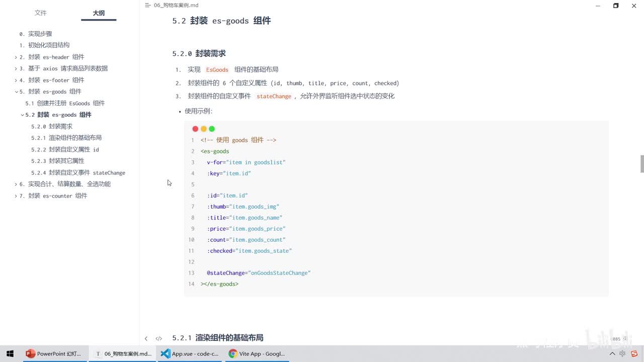Click the back arrow at bottom left of editor
The width and height of the screenshot is (644, 362).
click(146, 339)
